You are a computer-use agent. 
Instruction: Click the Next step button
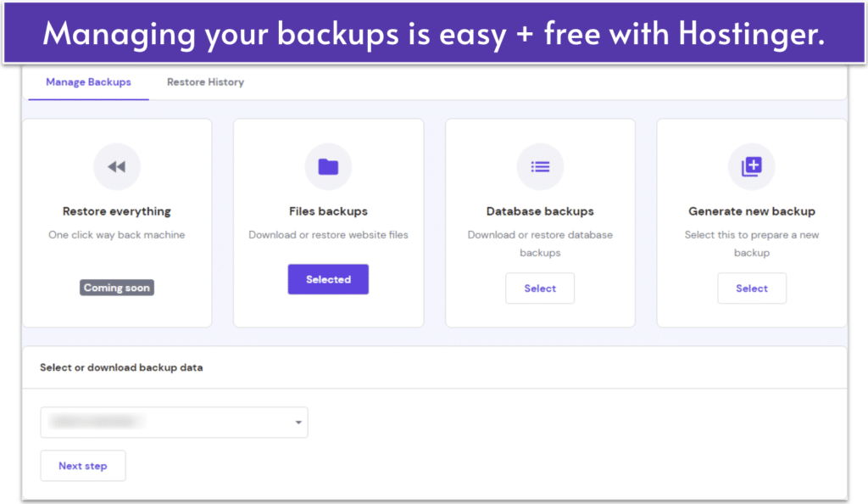tap(82, 465)
